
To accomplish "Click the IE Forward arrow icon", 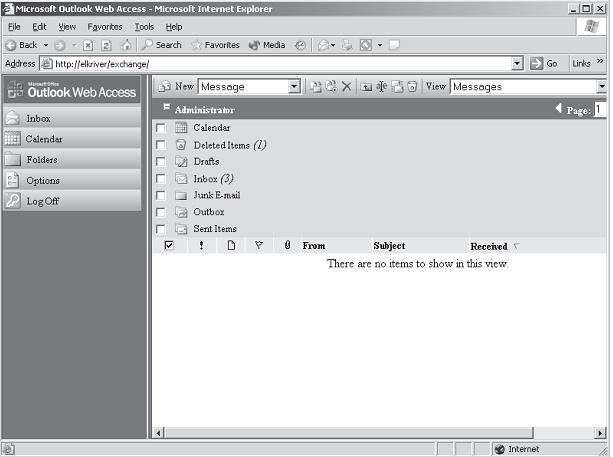I will [x=59, y=46].
